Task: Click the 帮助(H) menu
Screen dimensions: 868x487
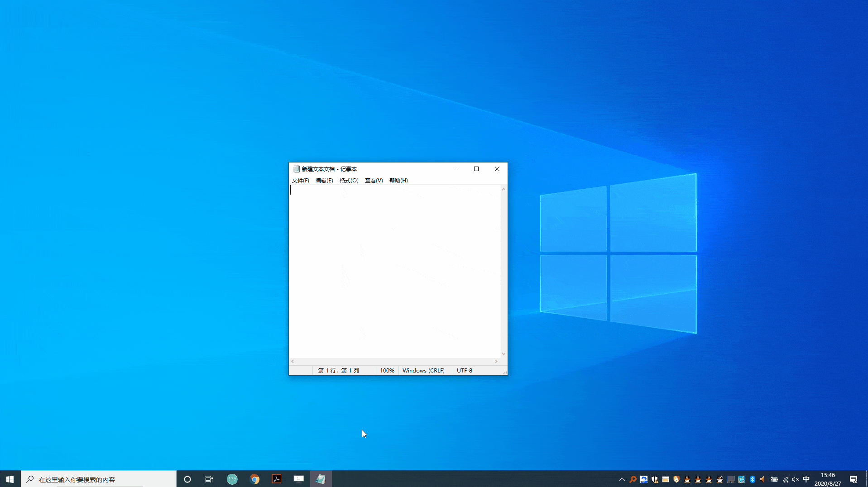Action: 398,181
